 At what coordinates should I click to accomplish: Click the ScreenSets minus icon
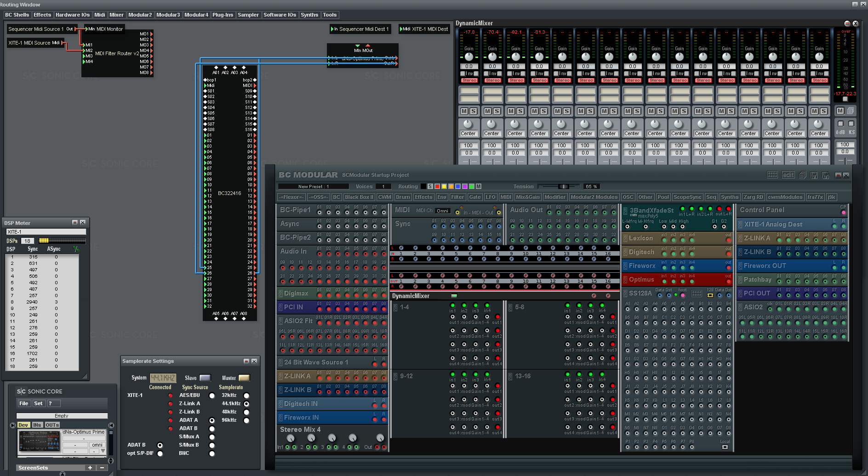click(x=102, y=468)
